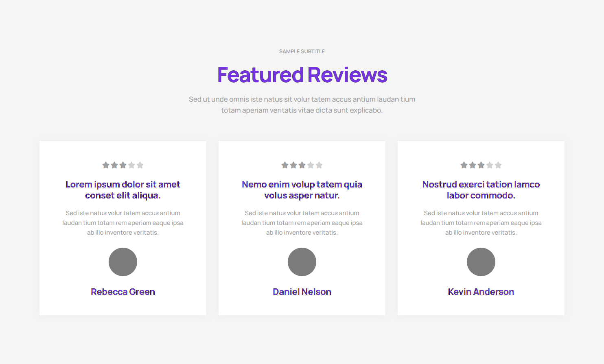The image size is (604, 364).
Task: Select the Kevin Anderson reviewer name
Action: [481, 292]
